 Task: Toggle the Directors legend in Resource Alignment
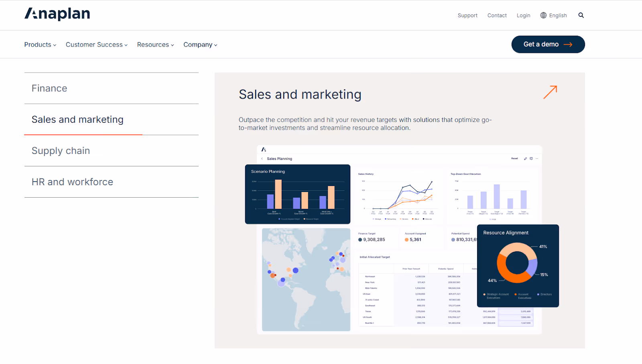[x=545, y=294]
